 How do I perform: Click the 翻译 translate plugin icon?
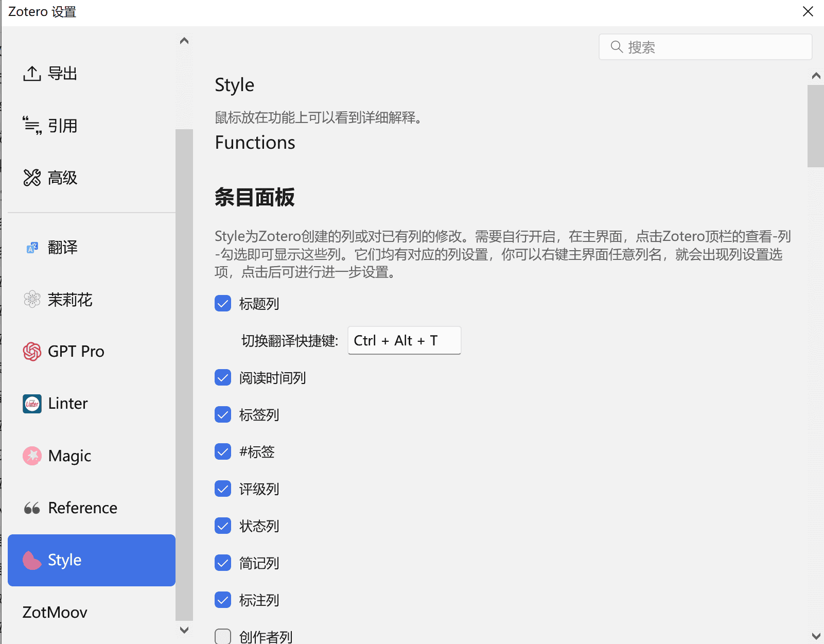coord(32,247)
